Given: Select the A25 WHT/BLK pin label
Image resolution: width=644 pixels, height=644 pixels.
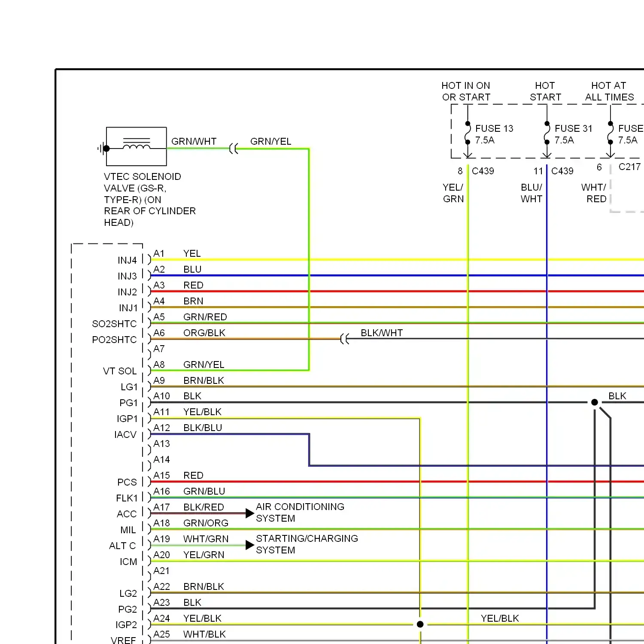Looking at the screenshot, I should point(189,634).
